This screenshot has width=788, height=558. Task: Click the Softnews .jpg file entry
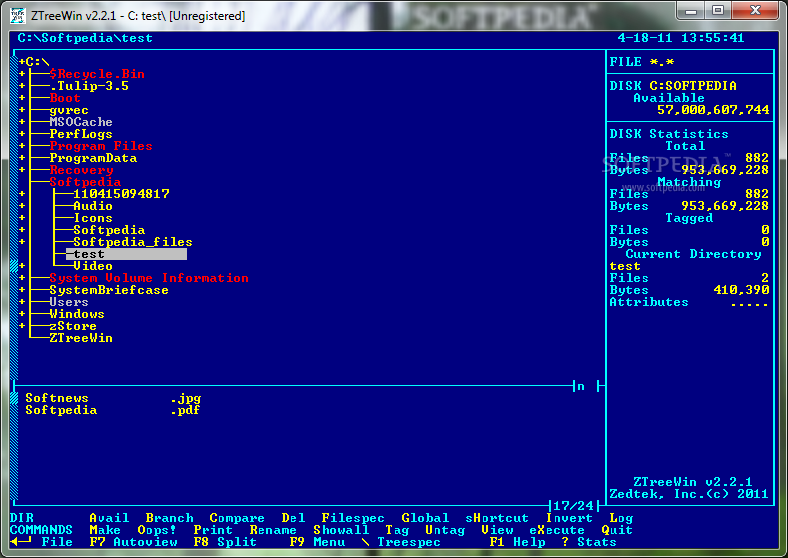point(113,398)
